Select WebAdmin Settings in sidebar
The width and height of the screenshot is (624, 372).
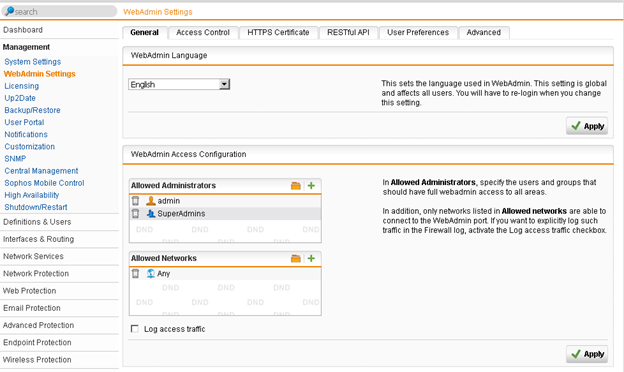[39, 74]
